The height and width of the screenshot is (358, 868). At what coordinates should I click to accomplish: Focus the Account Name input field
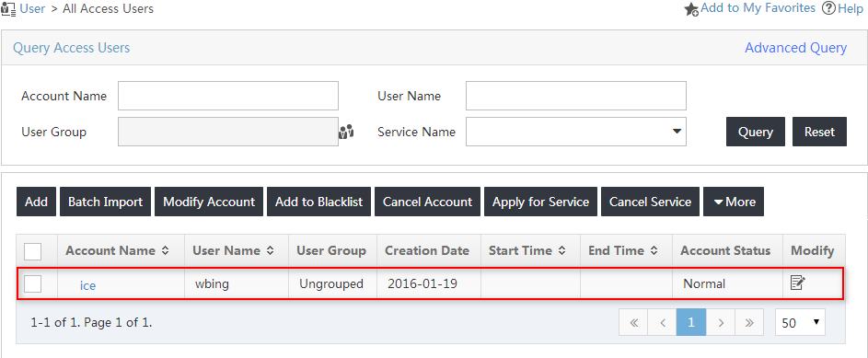pyautogui.click(x=228, y=96)
